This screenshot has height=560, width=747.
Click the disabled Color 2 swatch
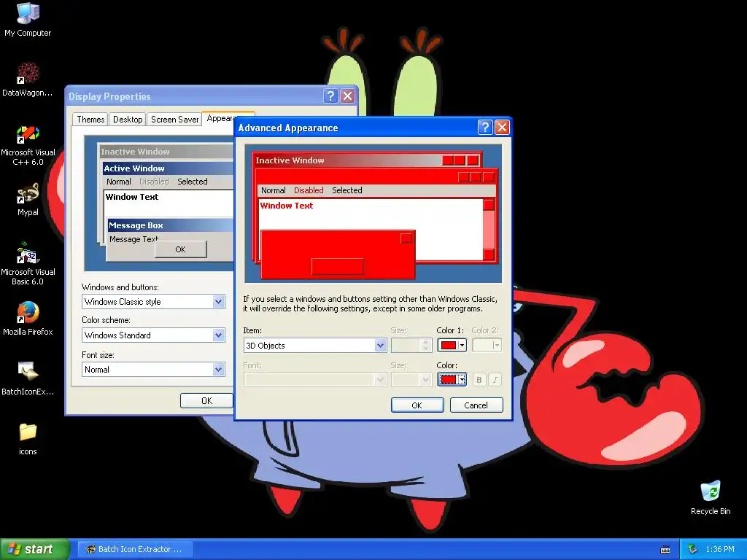point(487,345)
